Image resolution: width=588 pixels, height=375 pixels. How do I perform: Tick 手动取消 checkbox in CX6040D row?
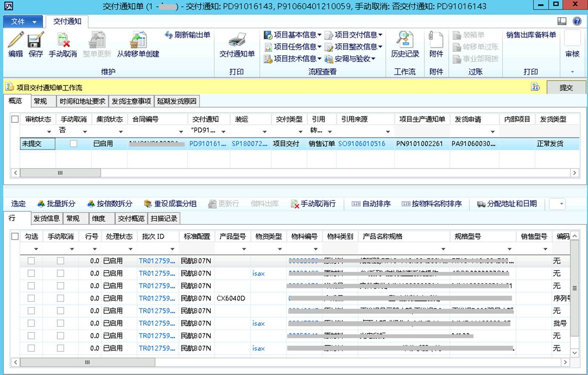click(x=60, y=298)
